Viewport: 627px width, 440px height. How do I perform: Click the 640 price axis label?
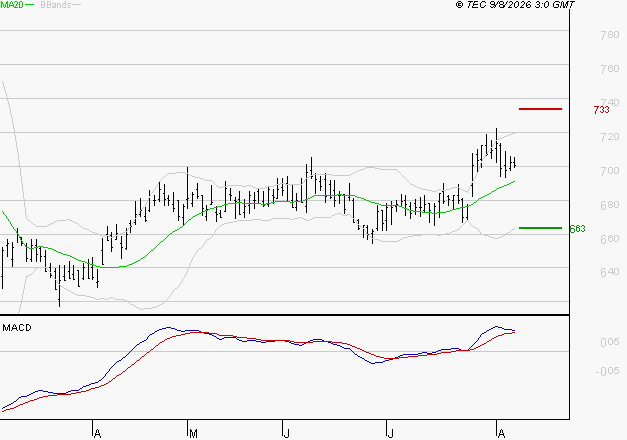pos(610,272)
